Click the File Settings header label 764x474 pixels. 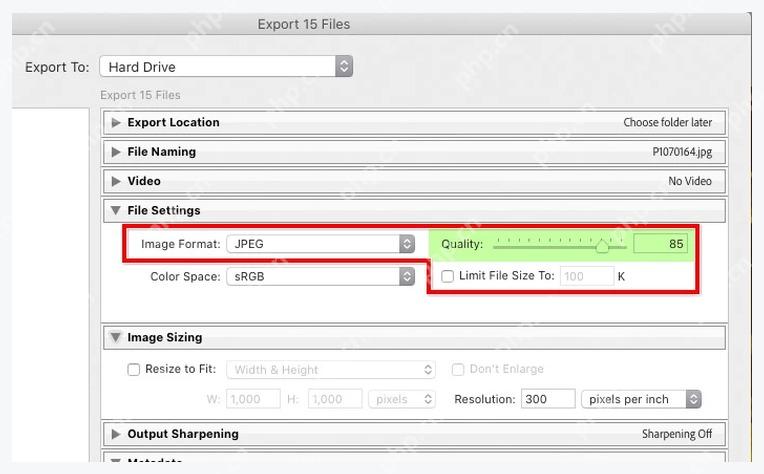[x=164, y=210]
